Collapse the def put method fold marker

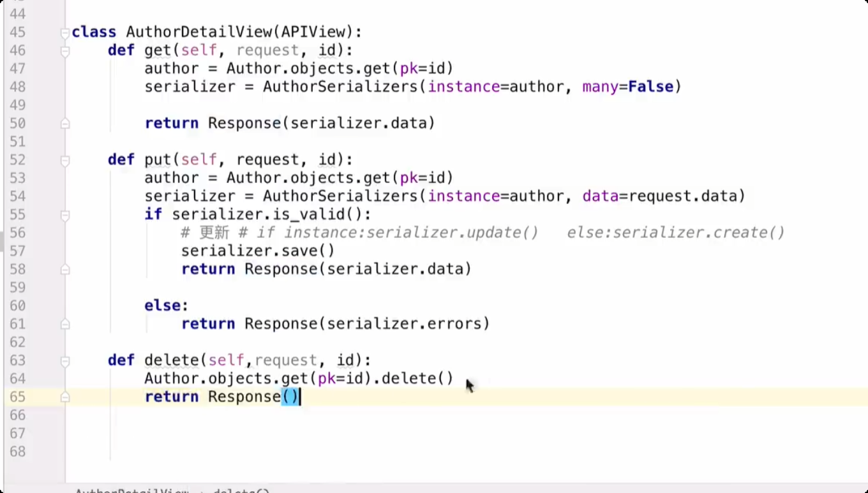pyautogui.click(x=64, y=160)
